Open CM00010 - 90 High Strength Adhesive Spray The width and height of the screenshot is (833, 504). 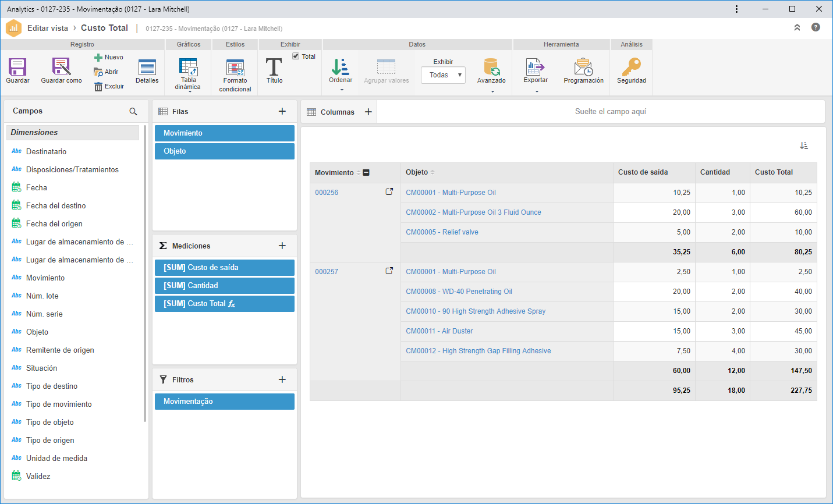(476, 311)
